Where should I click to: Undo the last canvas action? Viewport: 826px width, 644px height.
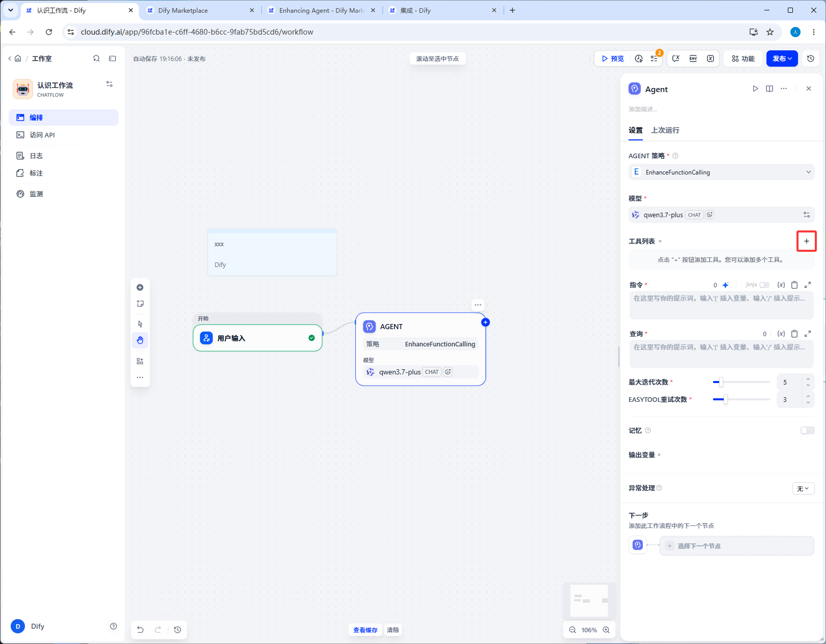point(140,630)
